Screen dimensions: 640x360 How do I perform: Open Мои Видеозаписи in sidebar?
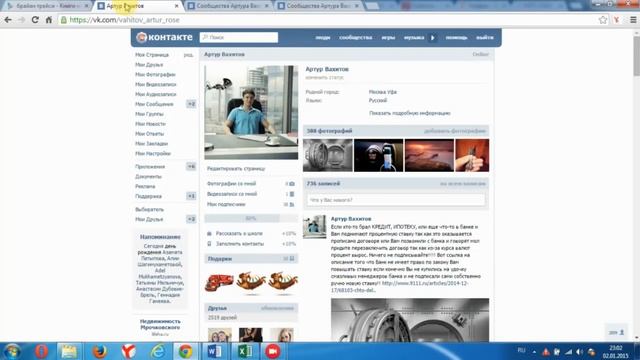pos(156,84)
